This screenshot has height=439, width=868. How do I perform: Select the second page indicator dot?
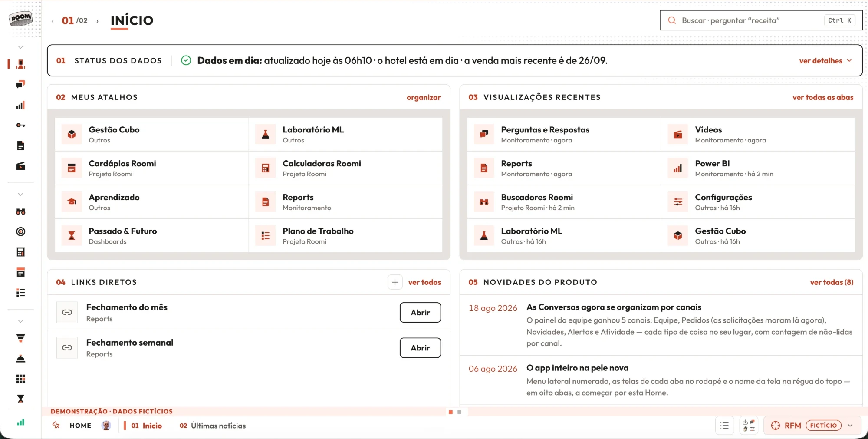click(460, 412)
